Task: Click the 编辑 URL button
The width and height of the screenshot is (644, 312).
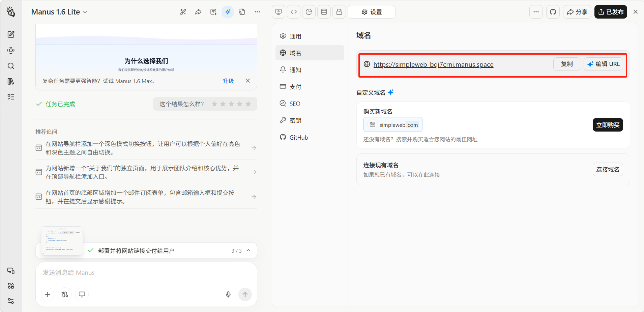Action: pos(603,64)
